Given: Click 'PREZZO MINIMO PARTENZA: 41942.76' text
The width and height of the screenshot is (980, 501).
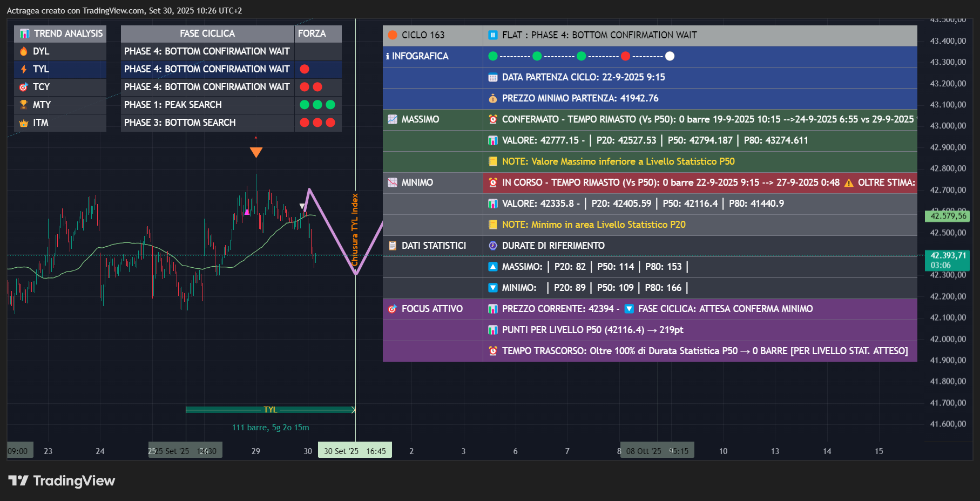Looking at the screenshot, I should 580,98.
